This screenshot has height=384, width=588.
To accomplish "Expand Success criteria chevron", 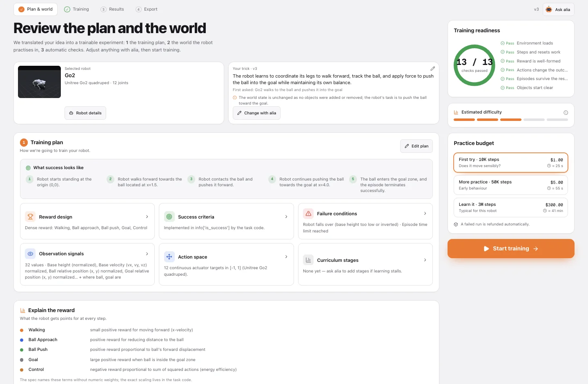I will [x=286, y=217].
